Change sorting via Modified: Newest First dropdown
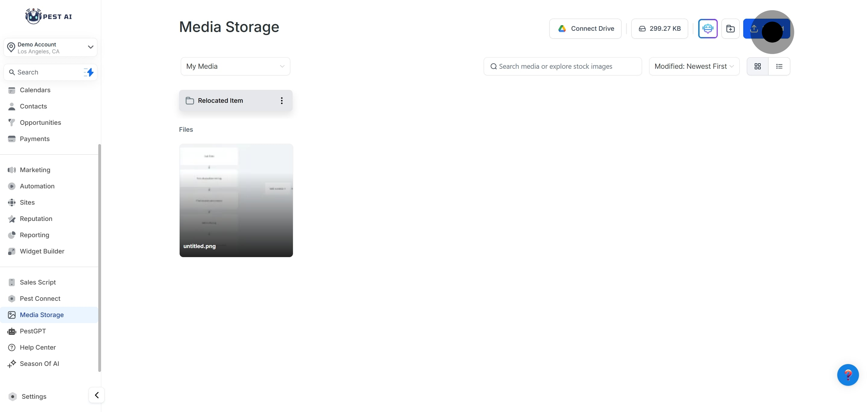The height and width of the screenshot is (412, 868). coord(693,66)
